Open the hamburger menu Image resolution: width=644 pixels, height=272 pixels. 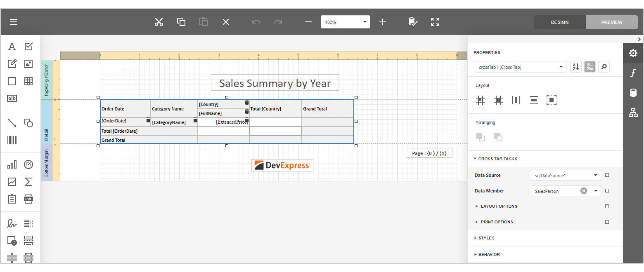(13, 21)
